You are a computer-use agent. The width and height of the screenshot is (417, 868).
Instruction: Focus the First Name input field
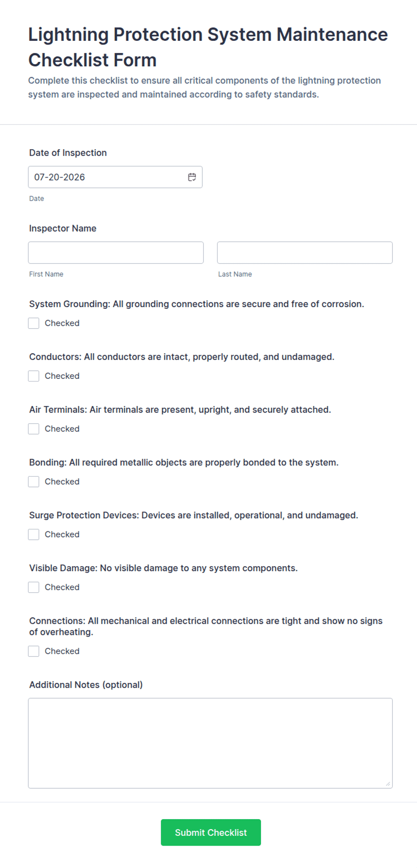(116, 252)
